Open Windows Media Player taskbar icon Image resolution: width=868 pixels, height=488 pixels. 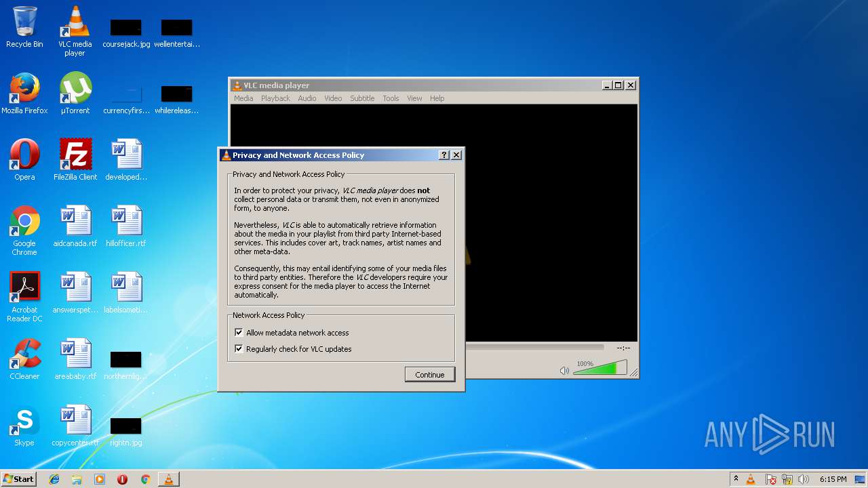click(100, 479)
